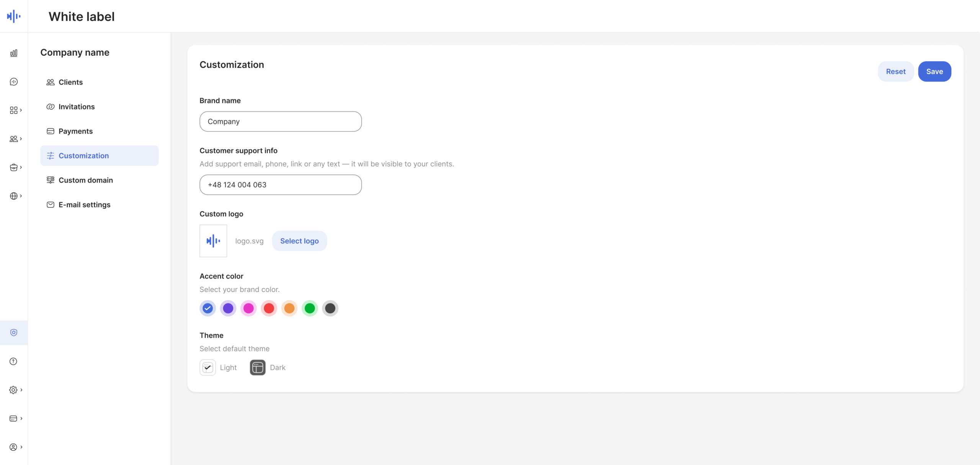Click the globe icon in sidebar
This screenshot has width=980, height=465.
click(x=14, y=196)
